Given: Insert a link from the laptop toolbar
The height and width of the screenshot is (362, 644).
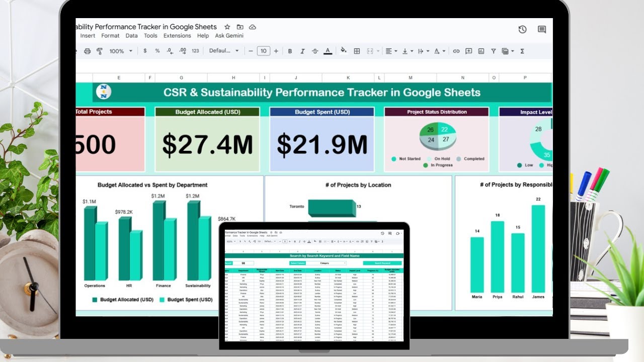Looking at the screenshot, I should pos(456,51).
